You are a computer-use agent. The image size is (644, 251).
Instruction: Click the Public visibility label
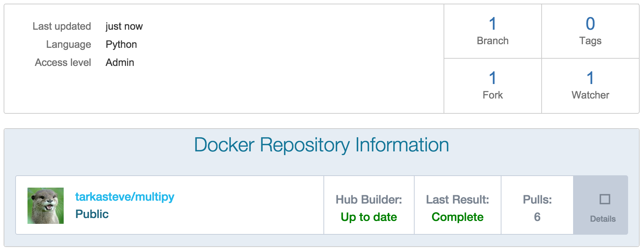pos(92,214)
